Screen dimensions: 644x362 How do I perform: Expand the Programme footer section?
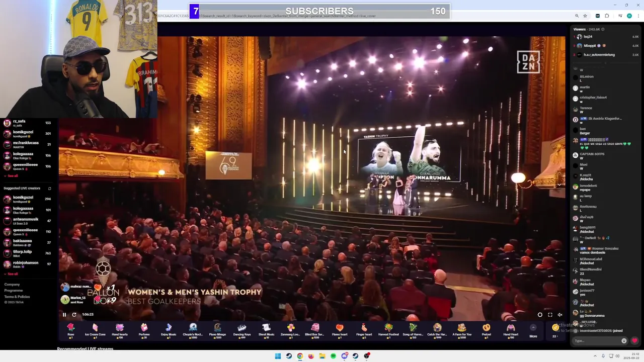click(x=14, y=291)
